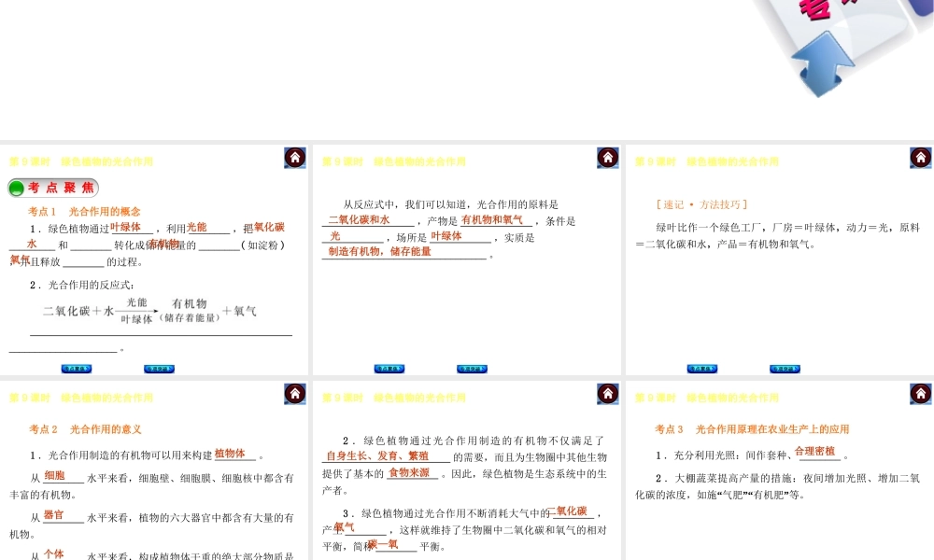934x560 pixels.
Task: Click the 二氧化碳+水 reaction formula
Action: (x=149, y=311)
